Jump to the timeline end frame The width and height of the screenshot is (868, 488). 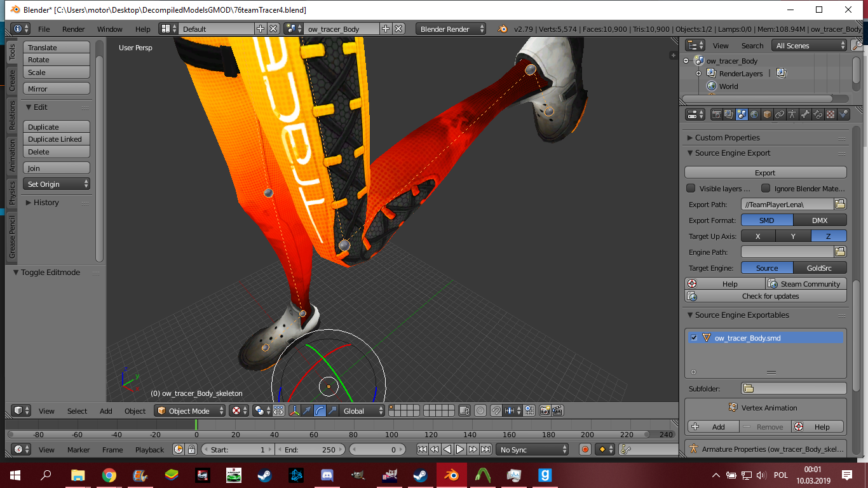pyautogui.click(x=485, y=449)
